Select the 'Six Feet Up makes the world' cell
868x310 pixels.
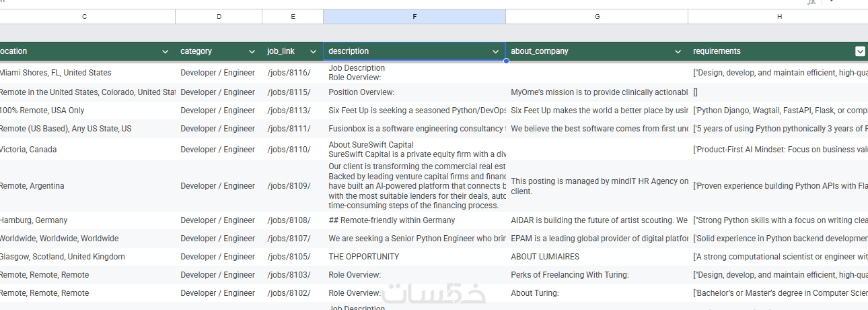click(x=597, y=111)
